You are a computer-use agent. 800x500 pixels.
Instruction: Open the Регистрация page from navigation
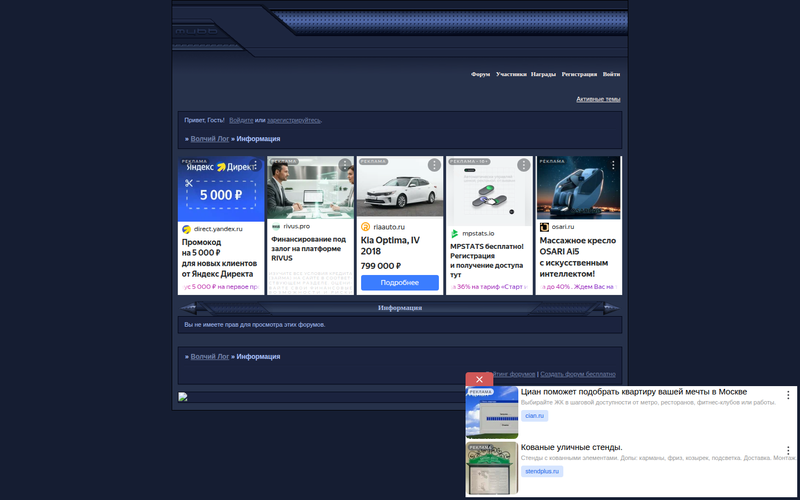tap(579, 74)
